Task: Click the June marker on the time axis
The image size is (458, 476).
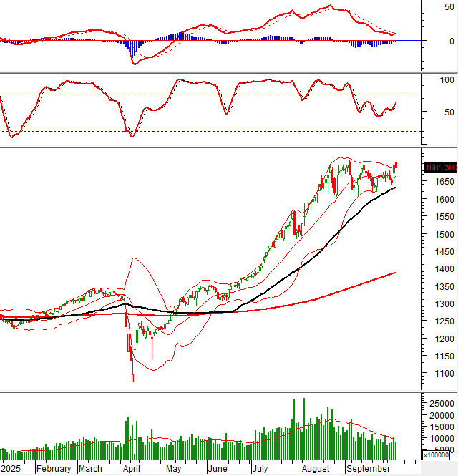Action: (217, 469)
